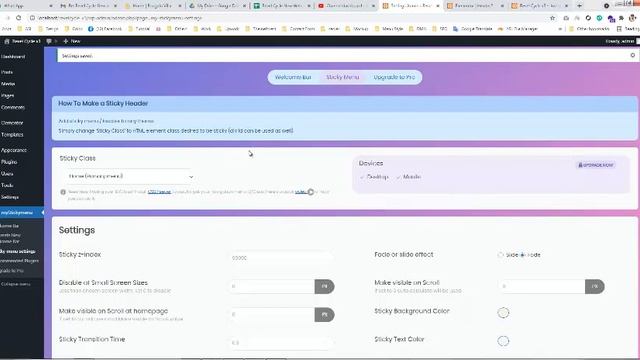Open the SEO bookmarks folder
Image resolution: width=640 pixels, height=360 pixels.
[x=440, y=29]
